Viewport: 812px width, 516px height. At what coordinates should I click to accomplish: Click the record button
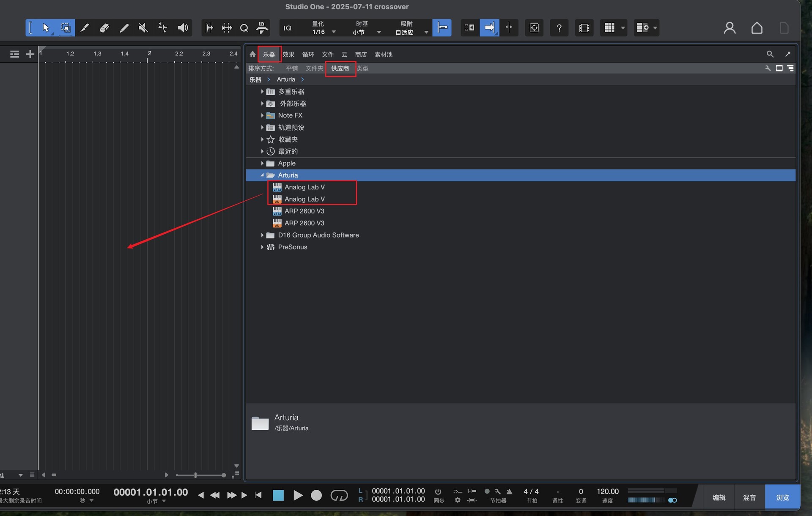pos(316,495)
